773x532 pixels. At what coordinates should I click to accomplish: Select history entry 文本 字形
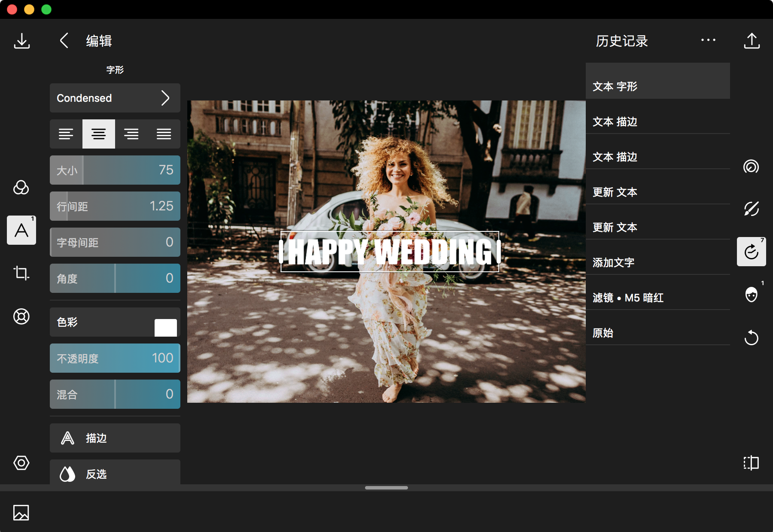pyautogui.click(x=658, y=81)
